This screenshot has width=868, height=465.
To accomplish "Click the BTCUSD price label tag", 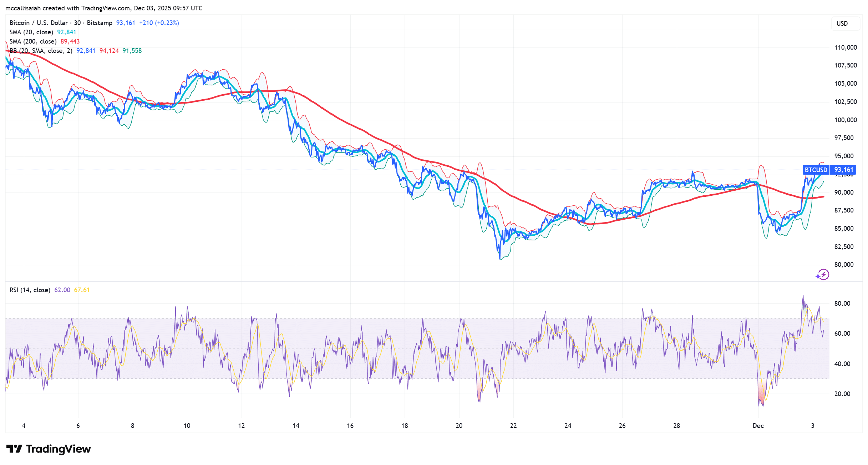I will 816,170.
